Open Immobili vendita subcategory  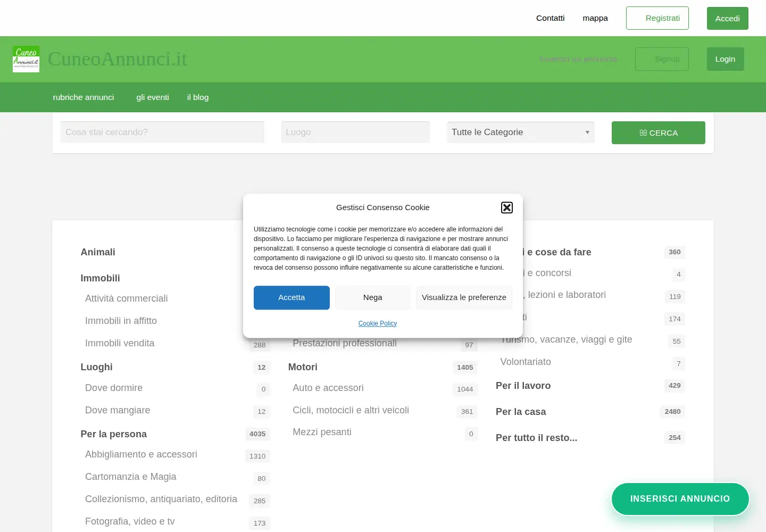[120, 343]
